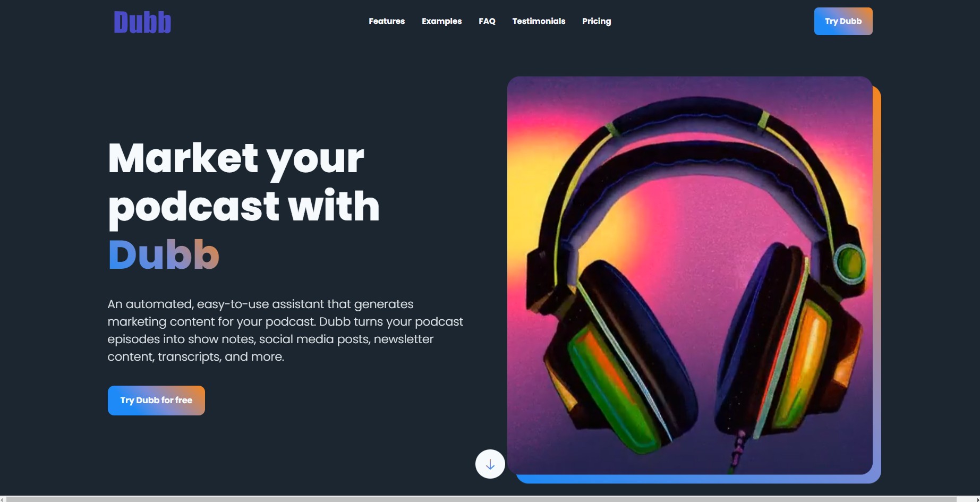Open the Testimonials nav link
The height and width of the screenshot is (502, 980).
click(539, 21)
